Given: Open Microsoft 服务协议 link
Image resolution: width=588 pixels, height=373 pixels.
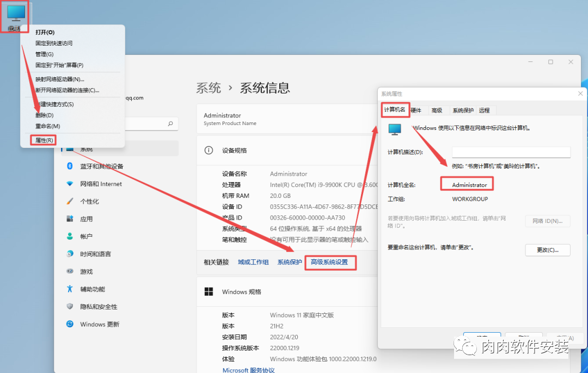Looking at the screenshot, I should click(249, 370).
